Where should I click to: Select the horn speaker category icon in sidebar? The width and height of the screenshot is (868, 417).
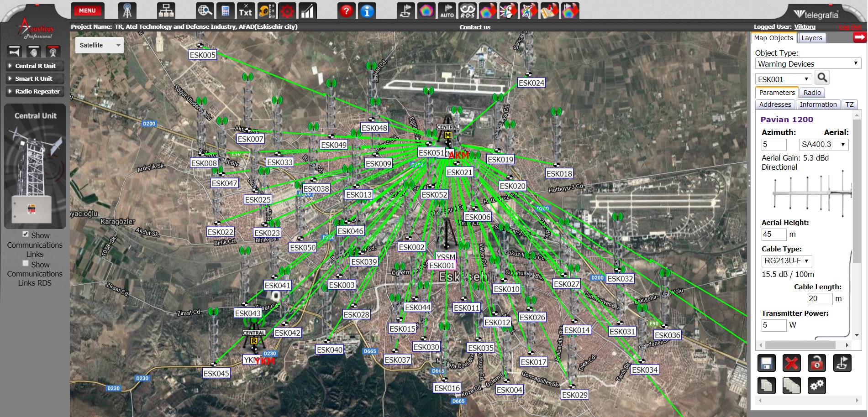point(15,51)
